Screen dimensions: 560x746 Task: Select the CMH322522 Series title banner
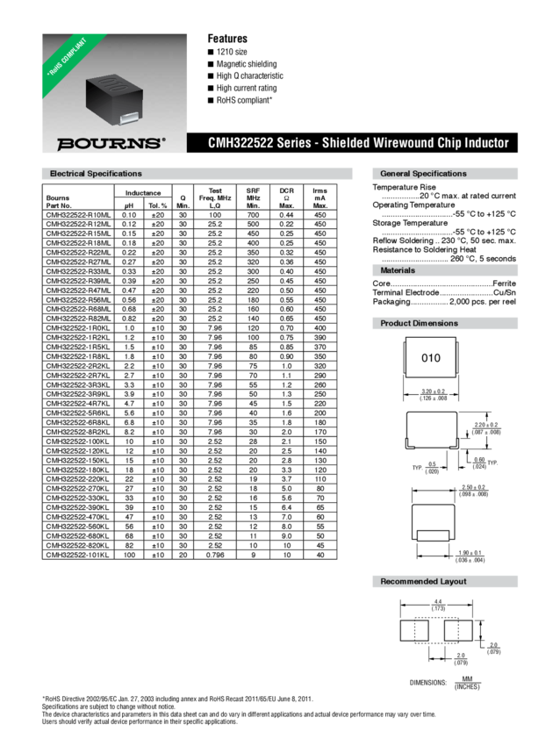(x=352, y=143)
